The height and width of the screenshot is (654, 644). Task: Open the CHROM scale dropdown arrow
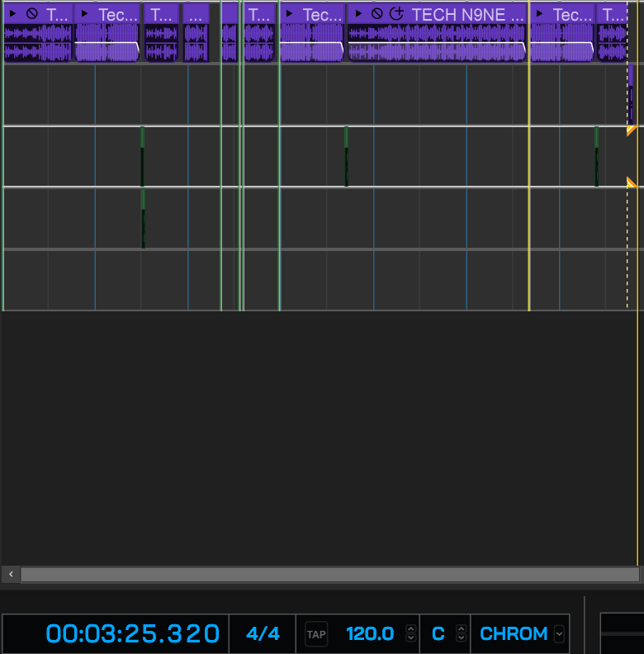point(559,634)
